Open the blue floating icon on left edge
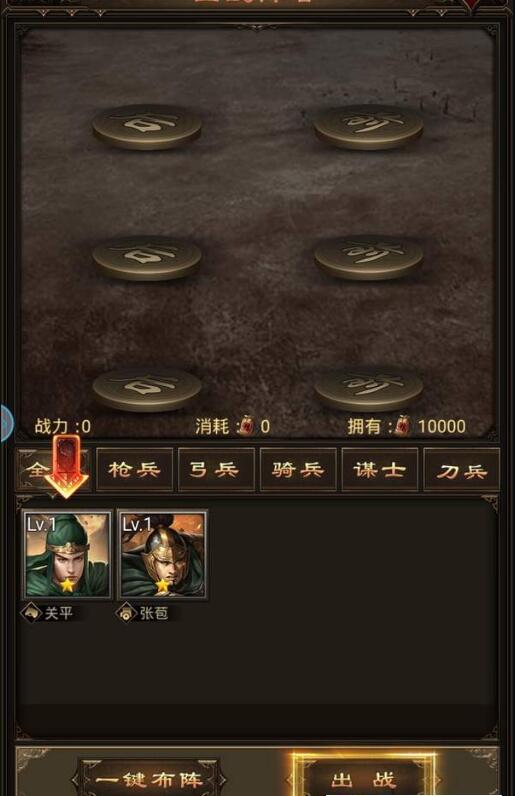The width and height of the screenshot is (515, 796). pyautogui.click(x=6, y=422)
